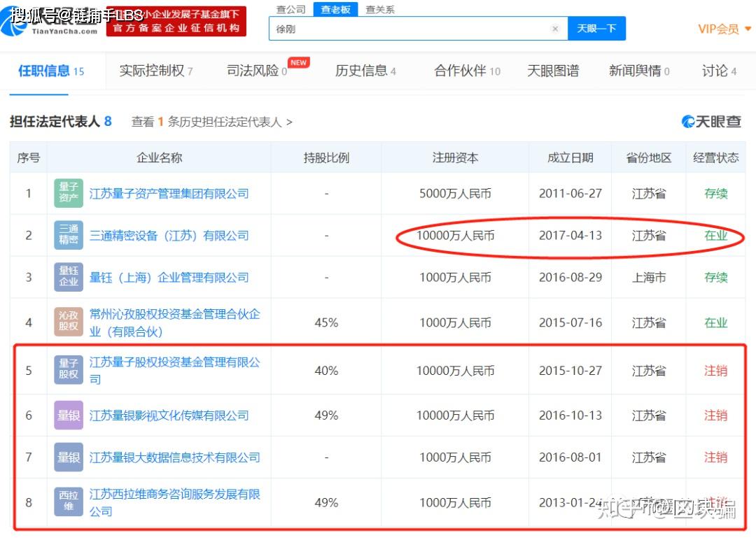Switch to the 新闻舆情 tab
The image size is (756, 540).
(x=639, y=71)
